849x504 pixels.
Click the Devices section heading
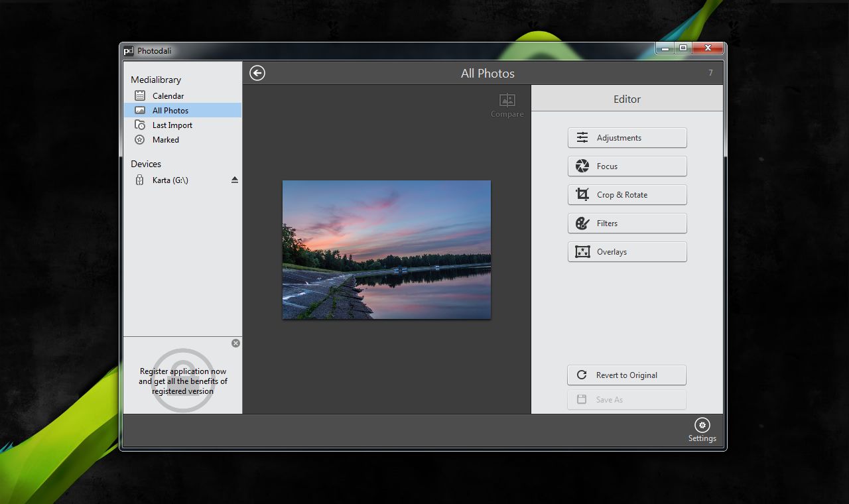click(146, 164)
